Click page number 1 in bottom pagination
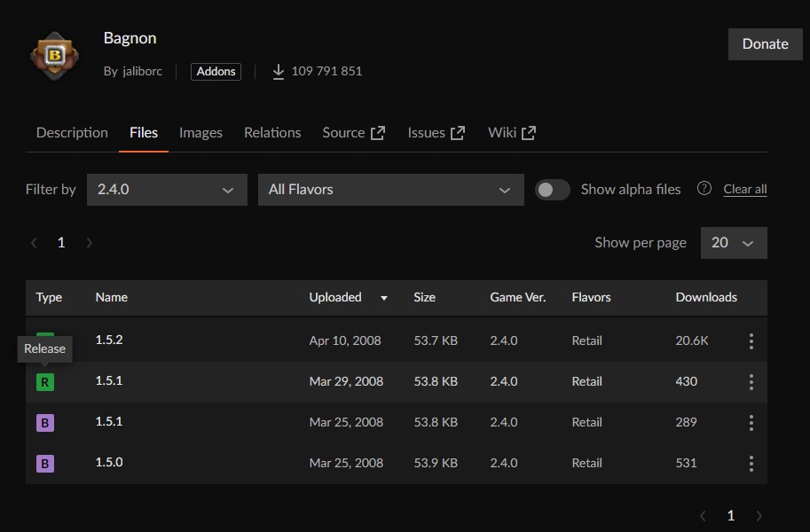This screenshot has width=810, height=532. pyautogui.click(x=730, y=515)
